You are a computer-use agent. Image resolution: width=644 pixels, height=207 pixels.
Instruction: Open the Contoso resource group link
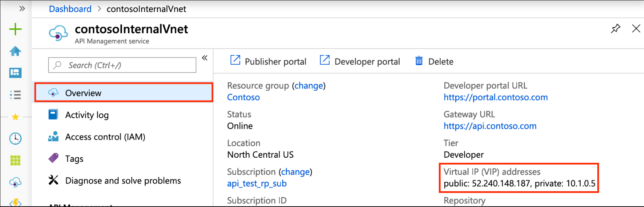pyautogui.click(x=243, y=97)
